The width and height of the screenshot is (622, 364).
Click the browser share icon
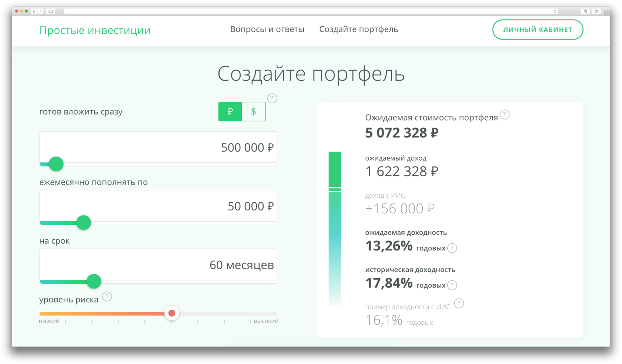coord(585,11)
